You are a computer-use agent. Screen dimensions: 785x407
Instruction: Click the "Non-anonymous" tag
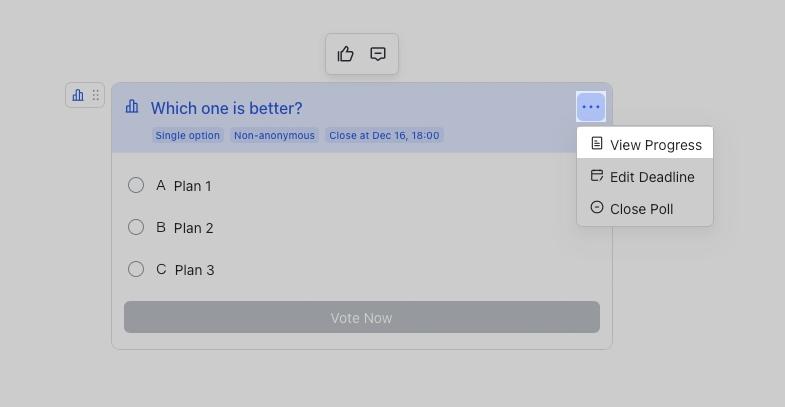[x=274, y=135]
